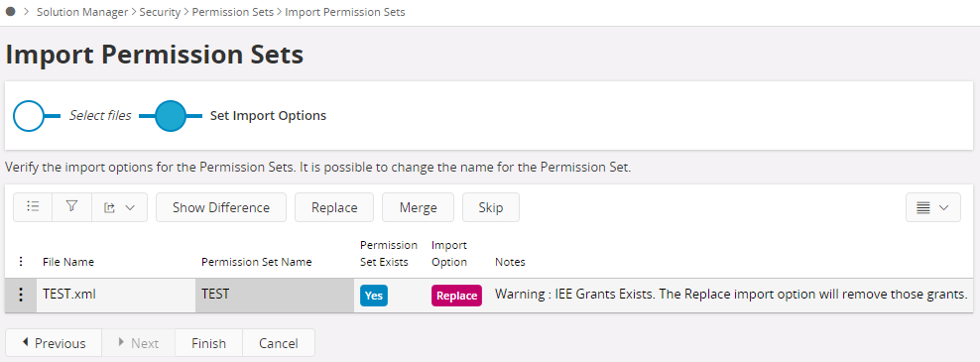The image size is (980, 362).
Task: Click the blue Yes badge
Action: coord(374,296)
